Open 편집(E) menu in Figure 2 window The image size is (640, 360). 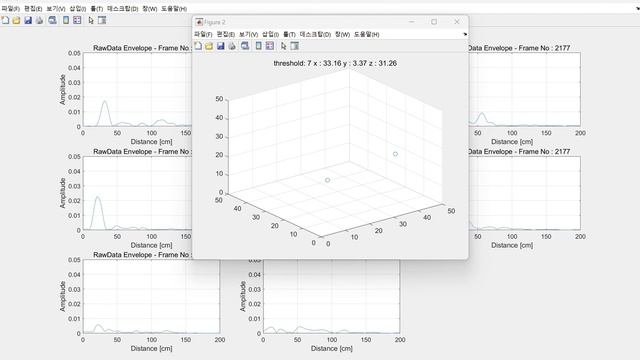(x=225, y=35)
